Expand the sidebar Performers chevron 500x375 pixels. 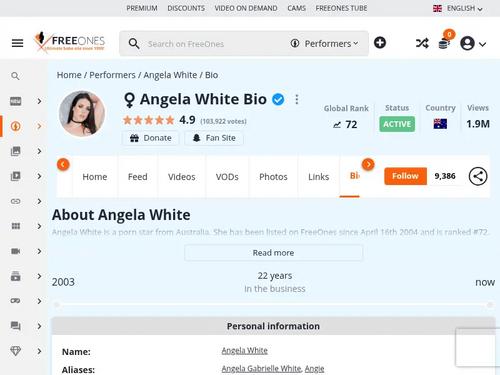pyautogui.click(x=39, y=126)
